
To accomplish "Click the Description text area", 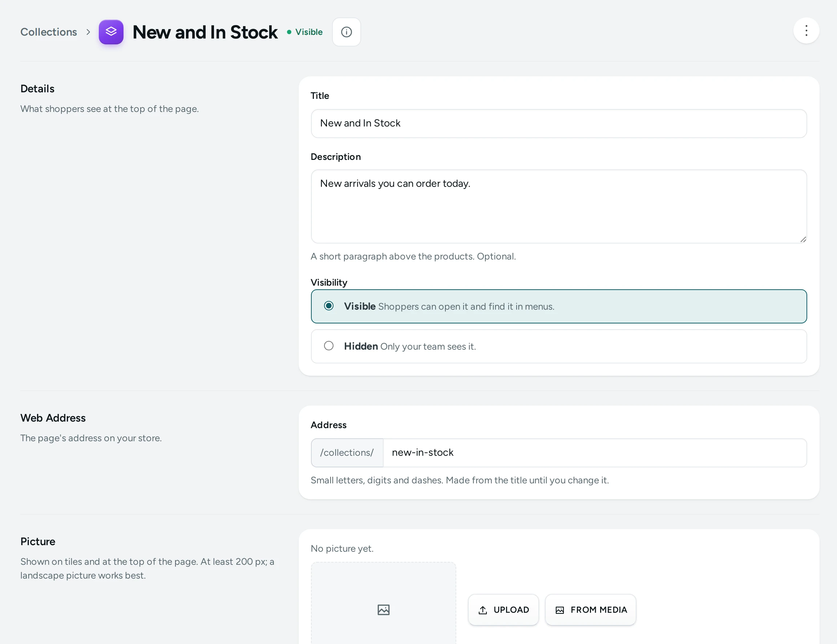I will click(x=558, y=206).
